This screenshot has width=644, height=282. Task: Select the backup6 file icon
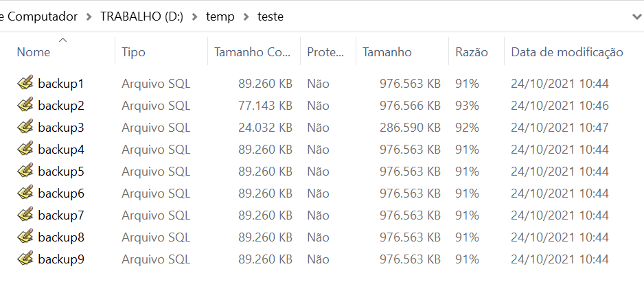pyautogui.click(x=25, y=193)
